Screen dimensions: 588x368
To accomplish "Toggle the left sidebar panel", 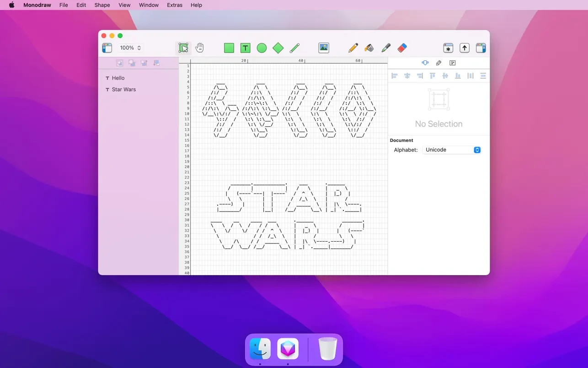I will pyautogui.click(x=107, y=48).
